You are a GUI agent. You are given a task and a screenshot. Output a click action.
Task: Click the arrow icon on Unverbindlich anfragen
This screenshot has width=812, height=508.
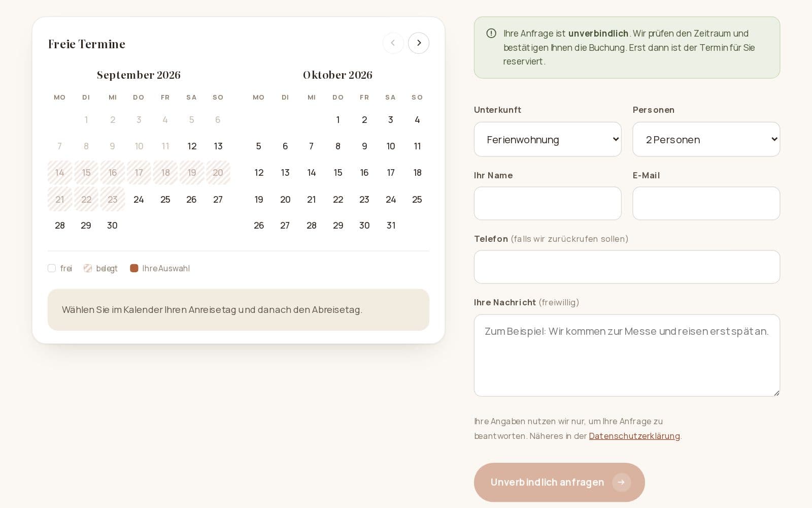[621, 482]
